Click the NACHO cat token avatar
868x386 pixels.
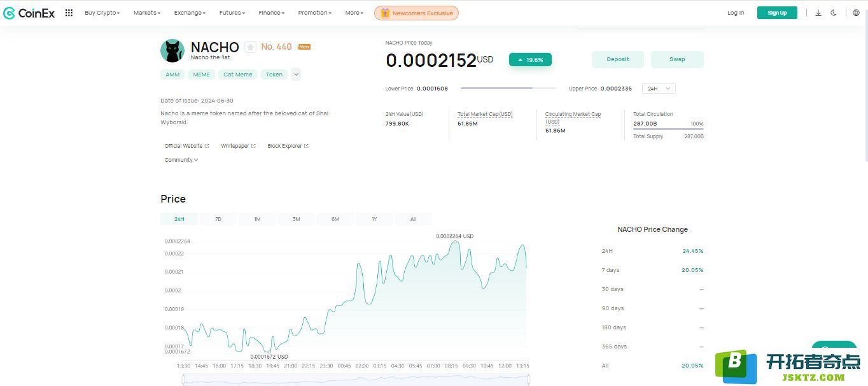click(x=172, y=51)
